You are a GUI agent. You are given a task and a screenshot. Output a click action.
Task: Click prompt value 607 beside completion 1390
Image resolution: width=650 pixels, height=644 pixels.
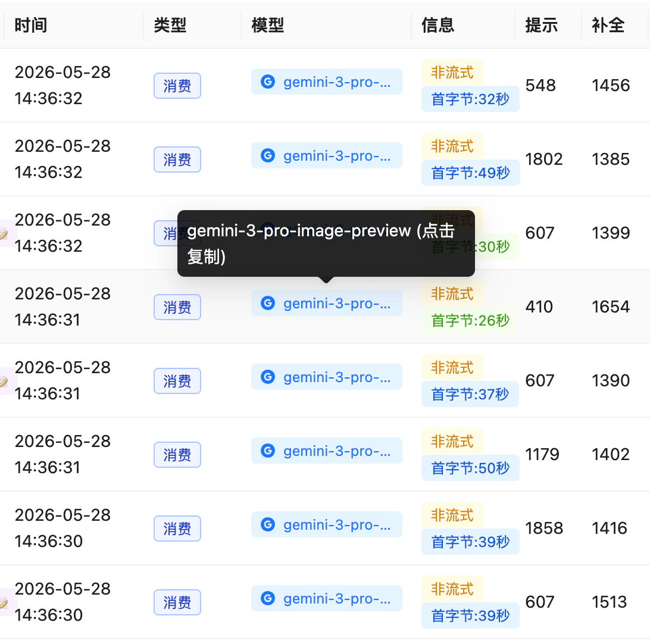pyautogui.click(x=540, y=380)
